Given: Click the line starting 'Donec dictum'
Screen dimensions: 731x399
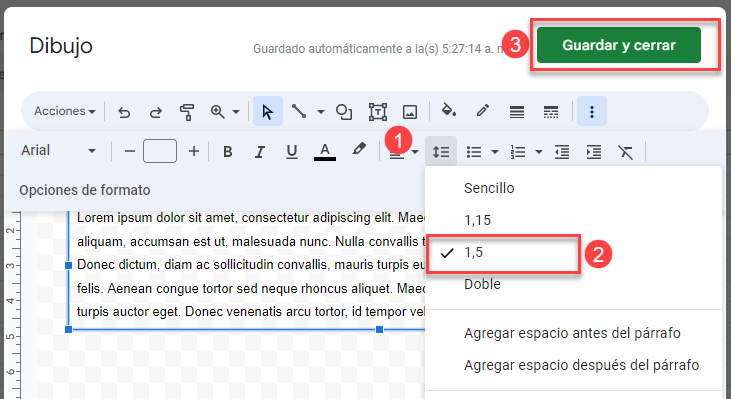Looking at the screenshot, I should point(251,265).
